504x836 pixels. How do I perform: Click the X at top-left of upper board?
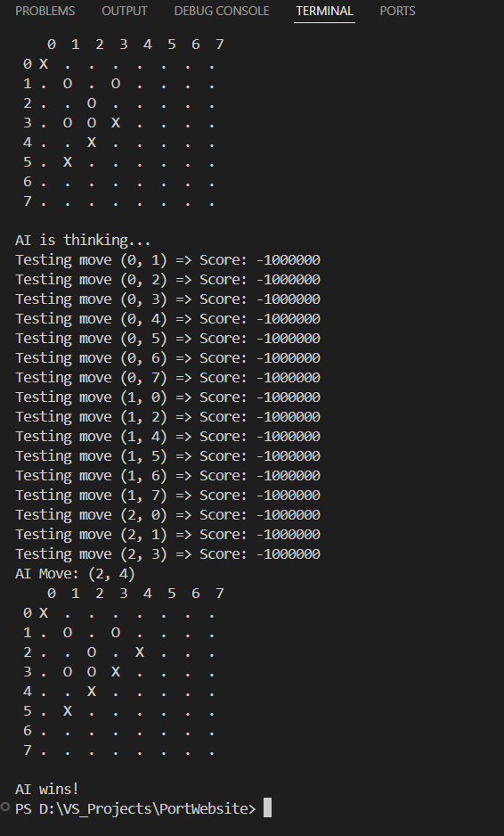[43, 64]
